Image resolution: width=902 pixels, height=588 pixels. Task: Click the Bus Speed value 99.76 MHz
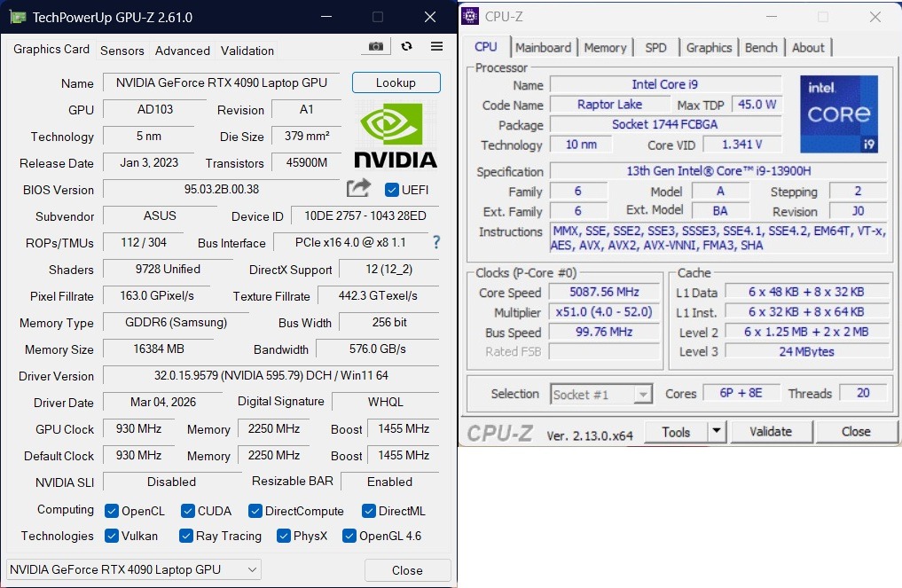click(604, 332)
